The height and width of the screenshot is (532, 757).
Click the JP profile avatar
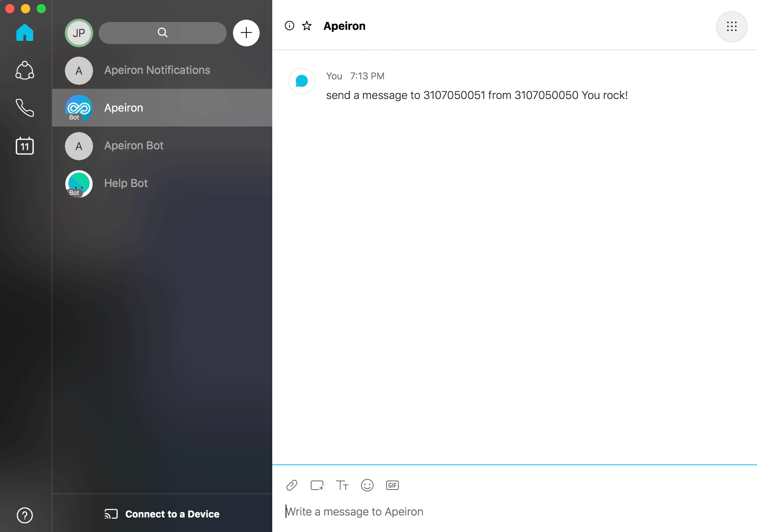coord(79,33)
